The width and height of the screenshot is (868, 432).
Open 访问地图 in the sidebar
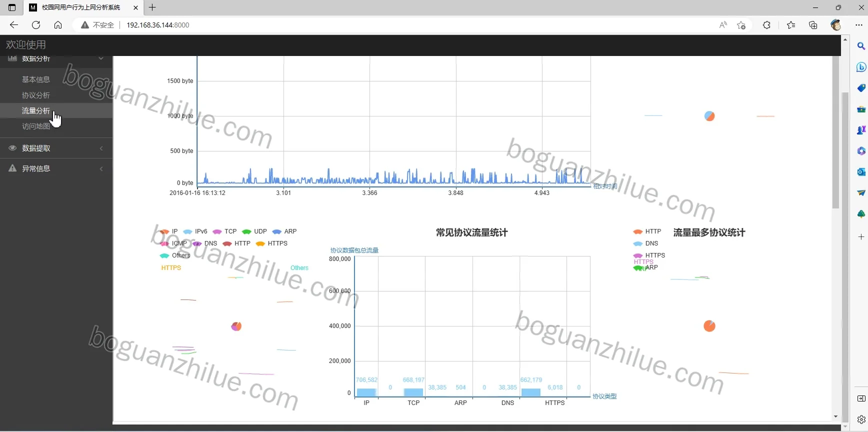pyautogui.click(x=36, y=126)
